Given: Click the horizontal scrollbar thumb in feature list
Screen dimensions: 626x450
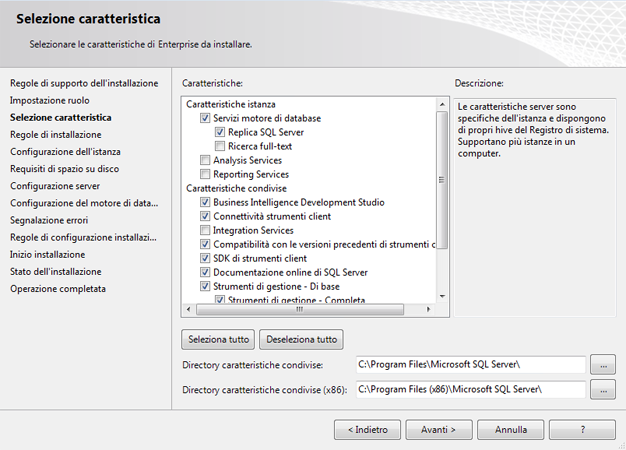Looking at the screenshot, I should click(300, 309).
